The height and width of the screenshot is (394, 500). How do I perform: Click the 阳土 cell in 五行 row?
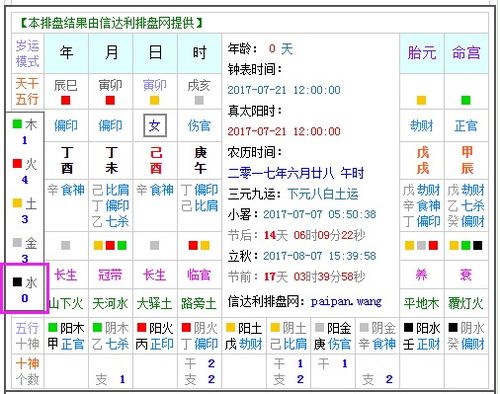tap(244, 328)
